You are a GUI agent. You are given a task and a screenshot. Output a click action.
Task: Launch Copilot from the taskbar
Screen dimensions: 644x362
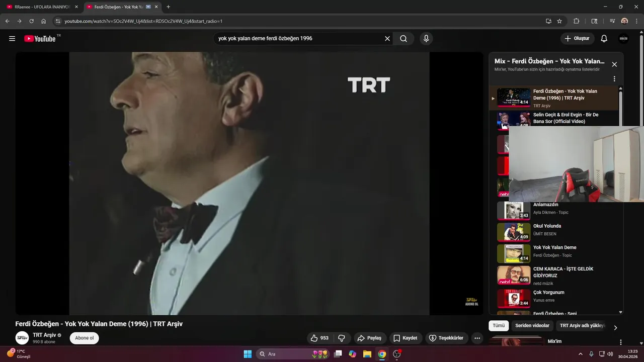(x=353, y=354)
